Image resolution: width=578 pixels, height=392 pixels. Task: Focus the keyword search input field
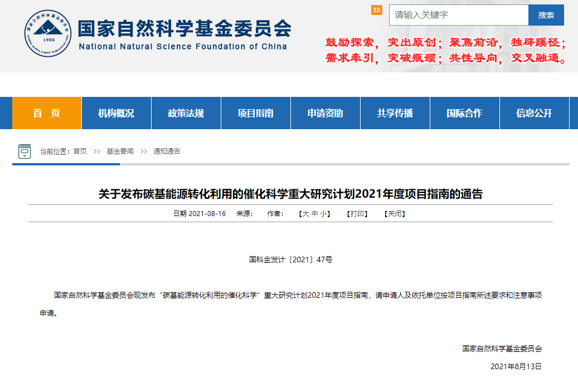[x=458, y=15]
